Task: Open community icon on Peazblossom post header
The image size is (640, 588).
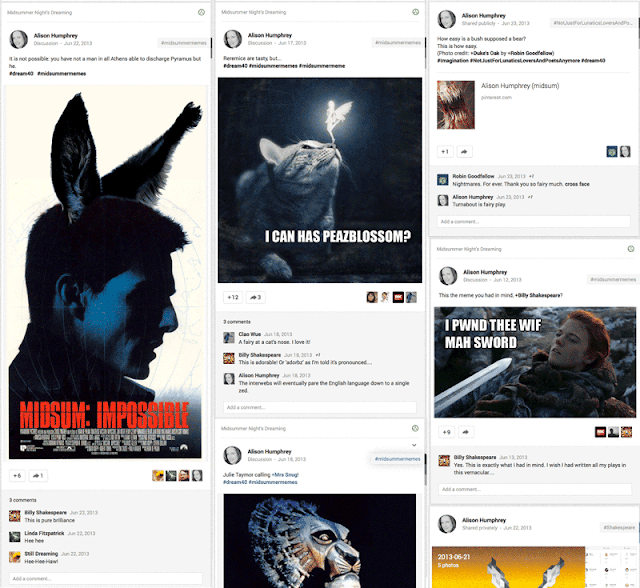Action: [x=416, y=12]
